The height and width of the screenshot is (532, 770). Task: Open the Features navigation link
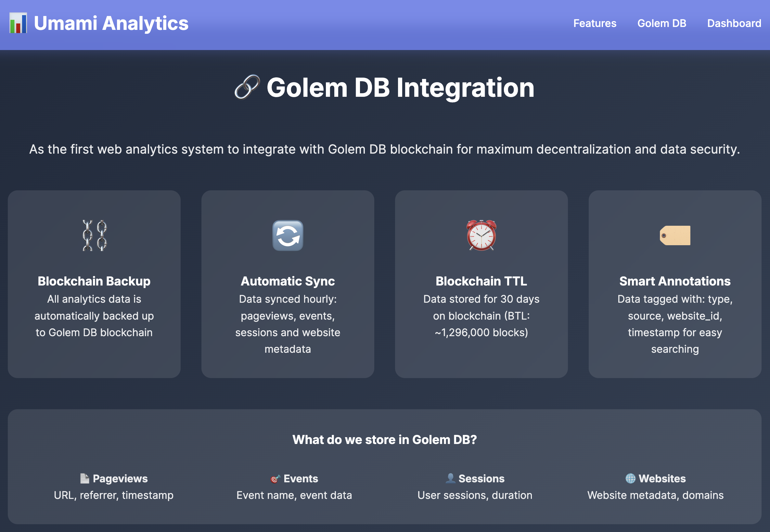[x=595, y=23]
